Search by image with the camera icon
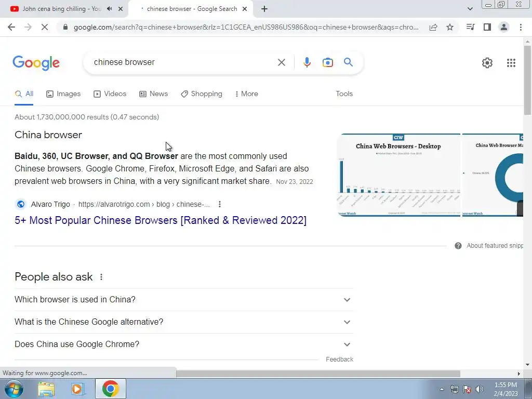Image resolution: width=532 pixels, height=399 pixels. click(x=328, y=62)
